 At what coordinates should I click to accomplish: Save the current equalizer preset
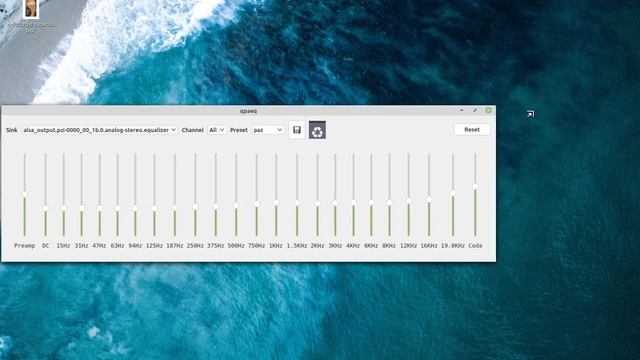click(297, 130)
